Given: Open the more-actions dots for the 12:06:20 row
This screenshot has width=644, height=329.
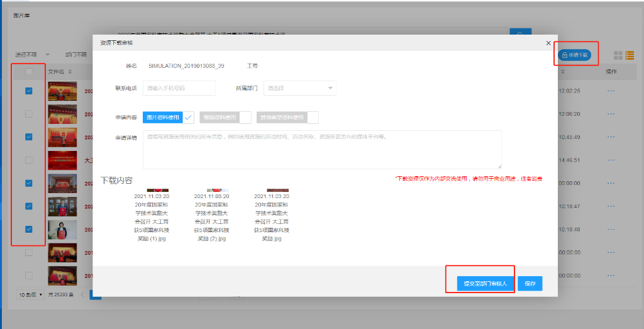Looking at the screenshot, I should pos(611,114).
